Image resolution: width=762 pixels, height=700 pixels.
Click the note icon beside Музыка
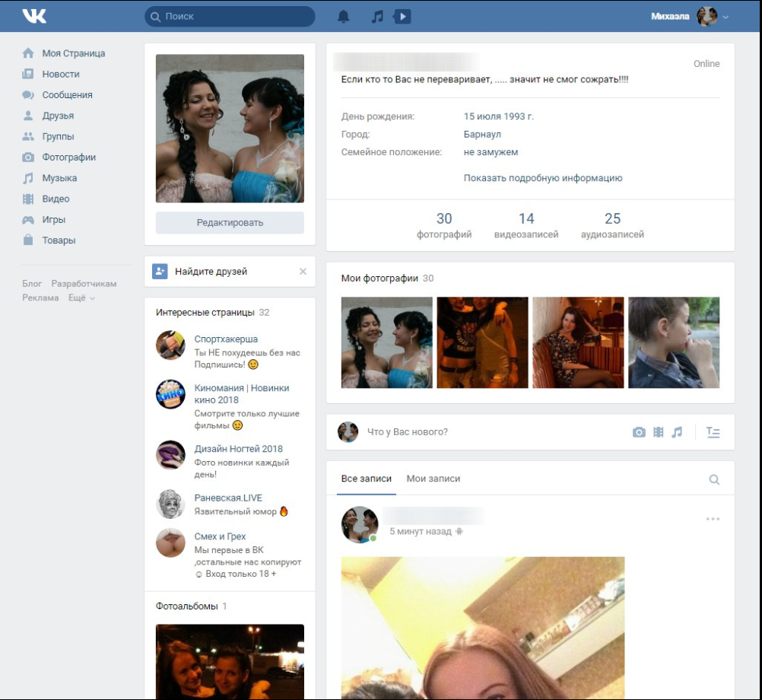[28, 178]
